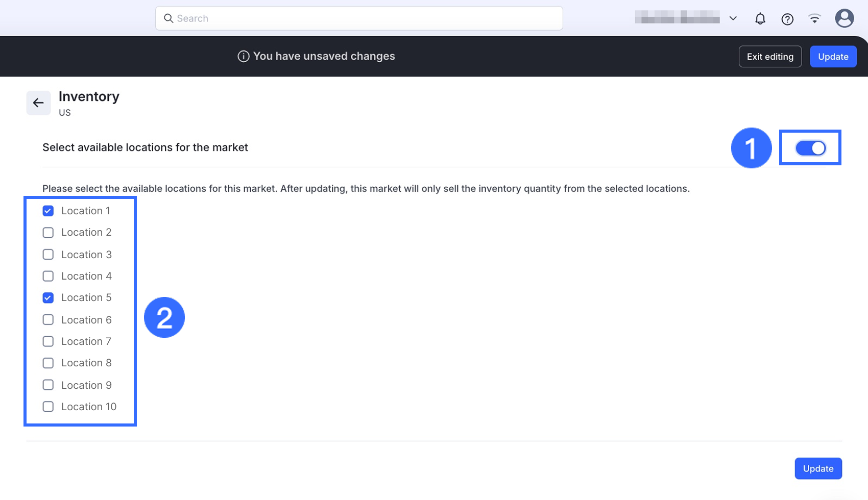
Task: Select the Location 10 checkbox
Action: click(x=48, y=407)
